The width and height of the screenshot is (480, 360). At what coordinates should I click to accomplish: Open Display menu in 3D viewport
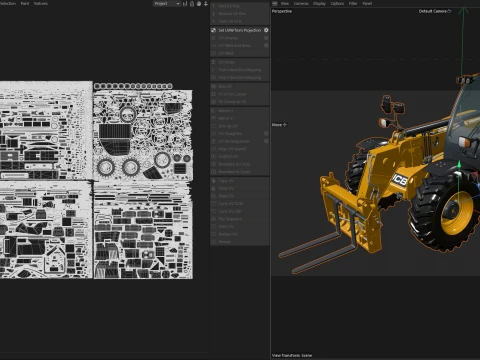319,4
